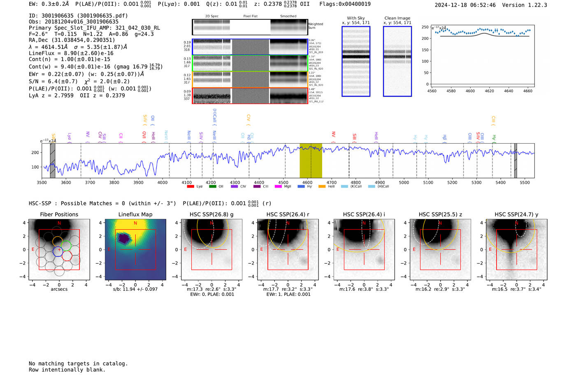Click the Gaussian fit line plot panel
The height and width of the screenshot is (392, 576).
click(483, 56)
